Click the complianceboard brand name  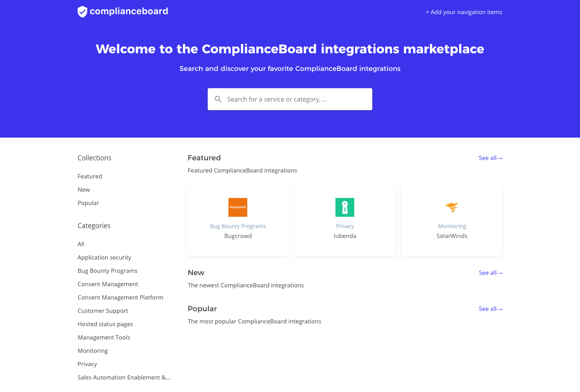pos(129,11)
